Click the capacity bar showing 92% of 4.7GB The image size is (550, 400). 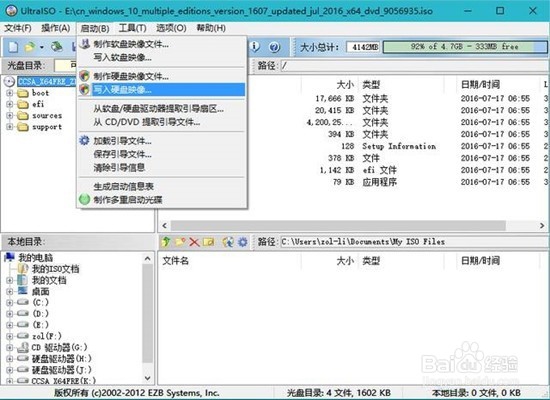465,47
